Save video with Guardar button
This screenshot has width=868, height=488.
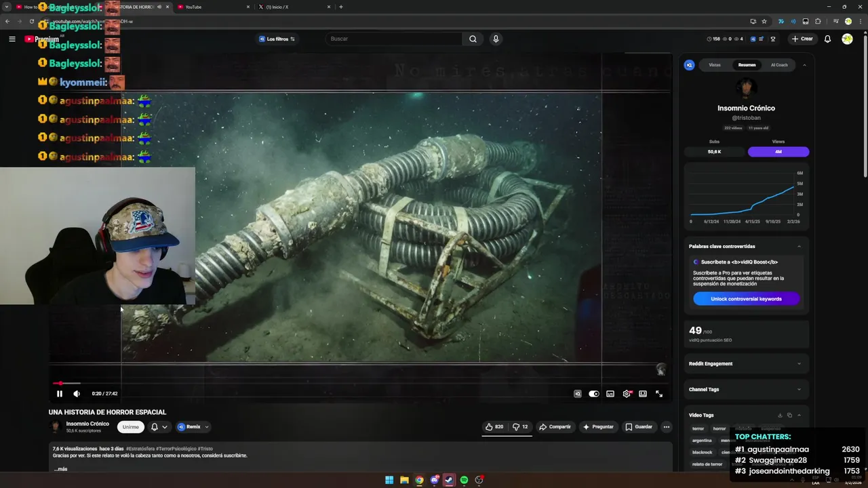(639, 427)
